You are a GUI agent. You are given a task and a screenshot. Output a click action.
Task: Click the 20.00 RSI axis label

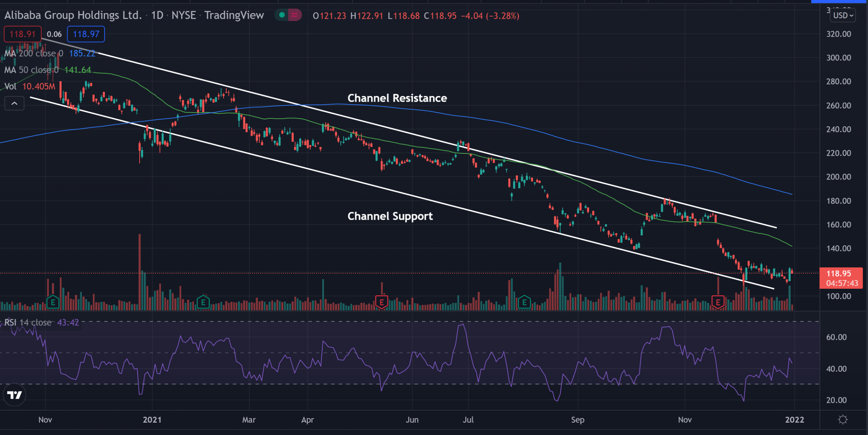[x=837, y=400]
